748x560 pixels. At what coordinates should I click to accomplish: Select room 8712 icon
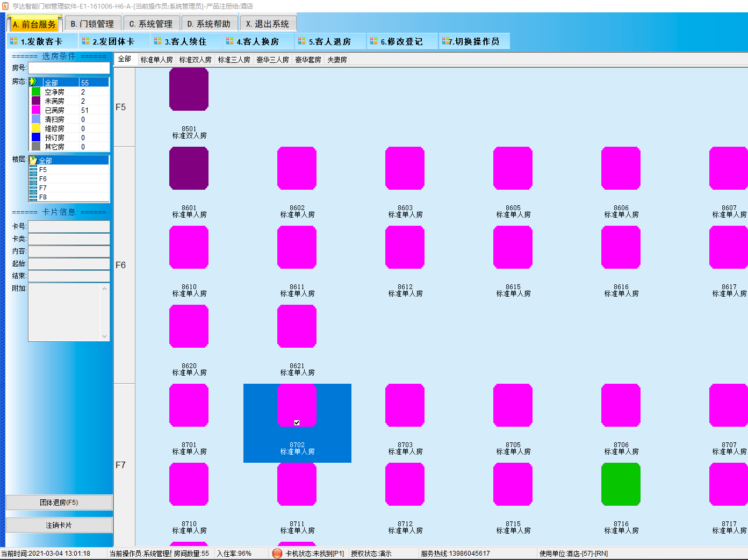405,484
